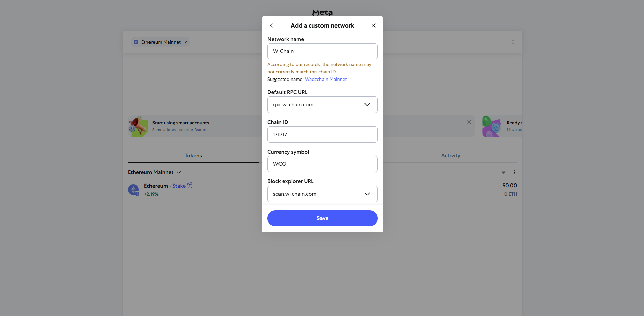The image size is (644, 316).
Task: Expand the Ethereum Mainnet token filter
Action: tap(154, 172)
